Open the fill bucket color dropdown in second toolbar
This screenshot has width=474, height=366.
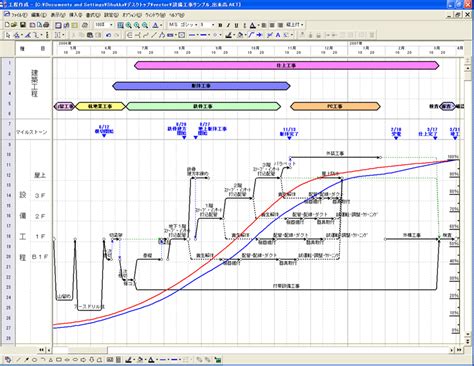(x=245, y=35)
